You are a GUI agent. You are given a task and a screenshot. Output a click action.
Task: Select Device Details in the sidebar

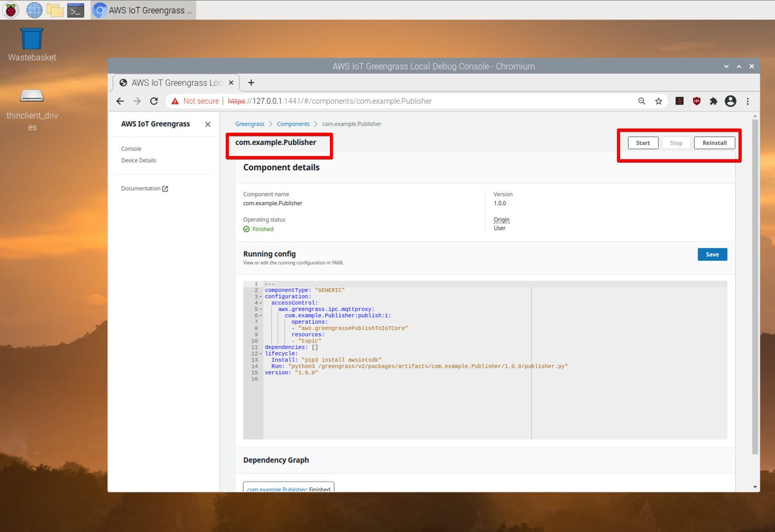pyautogui.click(x=139, y=160)
